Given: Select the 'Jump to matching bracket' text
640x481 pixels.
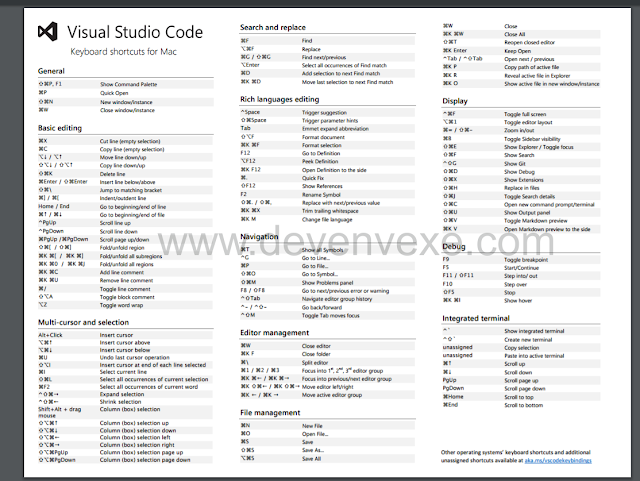Looking at the screenshot, I should [131, 190].
